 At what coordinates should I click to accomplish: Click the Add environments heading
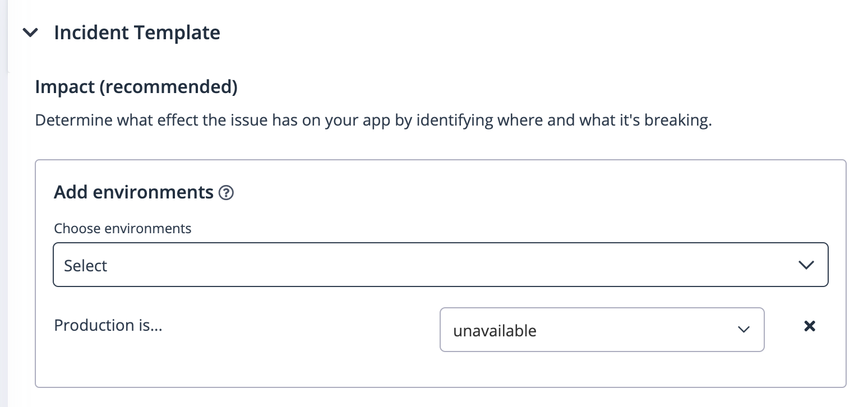[133, 192]
